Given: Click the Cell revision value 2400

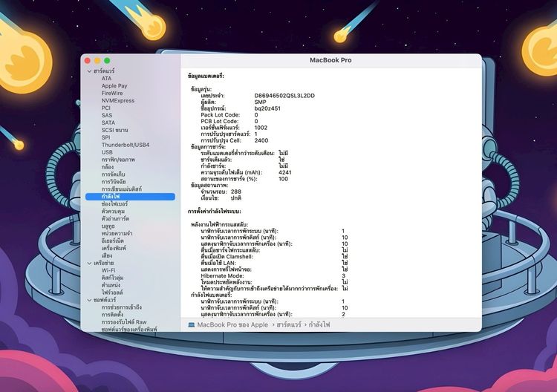Looking at the screenshot, I should click(261, 140).
